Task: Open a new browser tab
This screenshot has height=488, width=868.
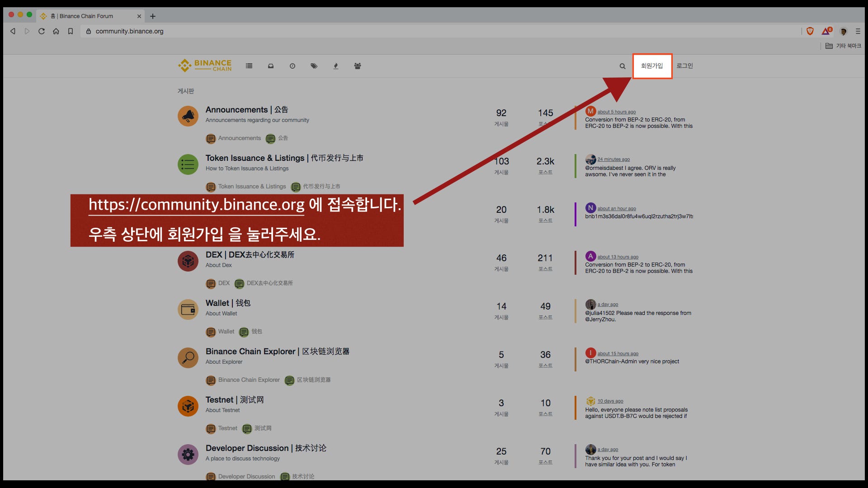Action: coord(153,16)
